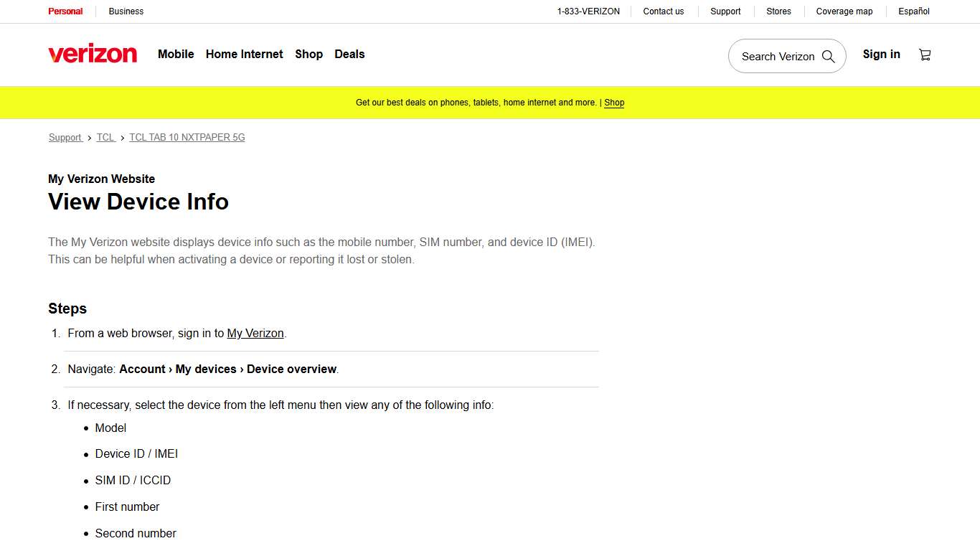View the Coverage map
This screenshot has height=551, width=980.
(844, 11)
